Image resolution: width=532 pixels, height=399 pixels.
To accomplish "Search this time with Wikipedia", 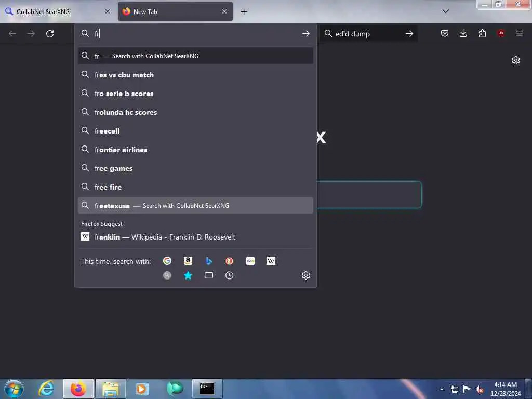I will point(271,261).
